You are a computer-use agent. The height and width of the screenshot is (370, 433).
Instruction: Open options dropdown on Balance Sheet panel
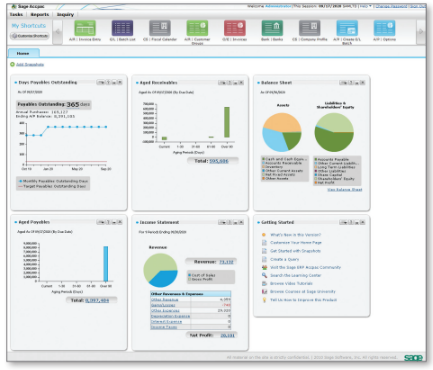344,83
